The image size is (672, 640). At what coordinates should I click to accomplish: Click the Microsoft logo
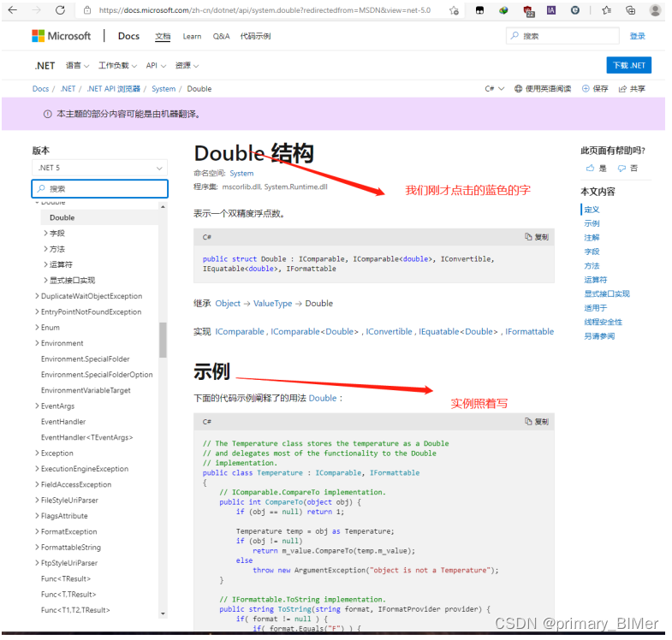click(x=62, y=36)
